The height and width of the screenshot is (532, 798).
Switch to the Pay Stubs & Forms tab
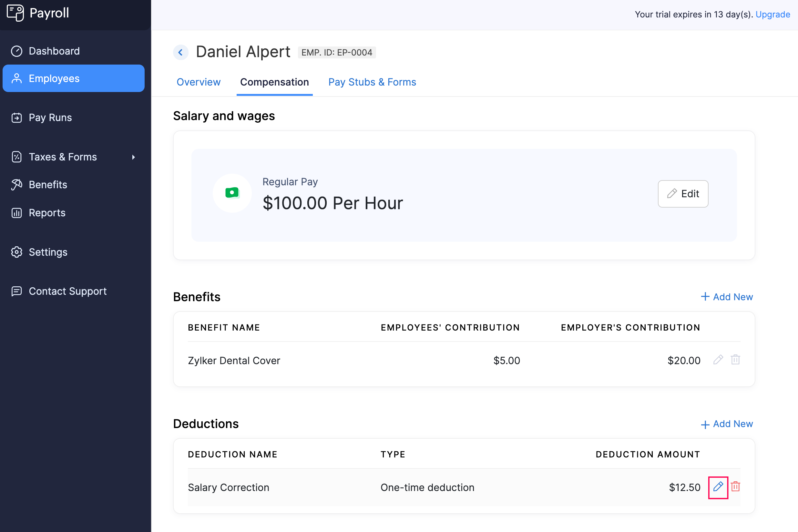372,82
